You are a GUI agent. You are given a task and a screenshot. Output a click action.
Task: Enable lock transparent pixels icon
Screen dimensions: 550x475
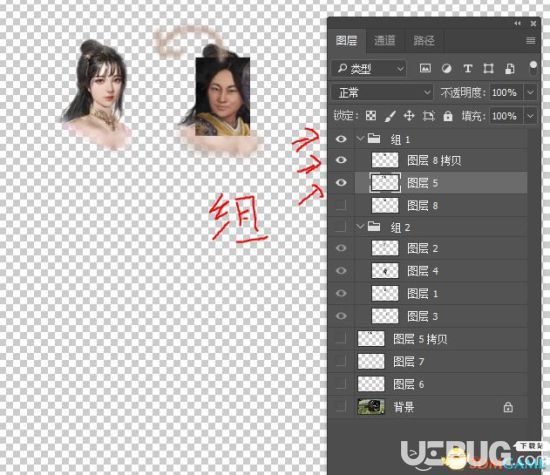[x=371, y=116]
